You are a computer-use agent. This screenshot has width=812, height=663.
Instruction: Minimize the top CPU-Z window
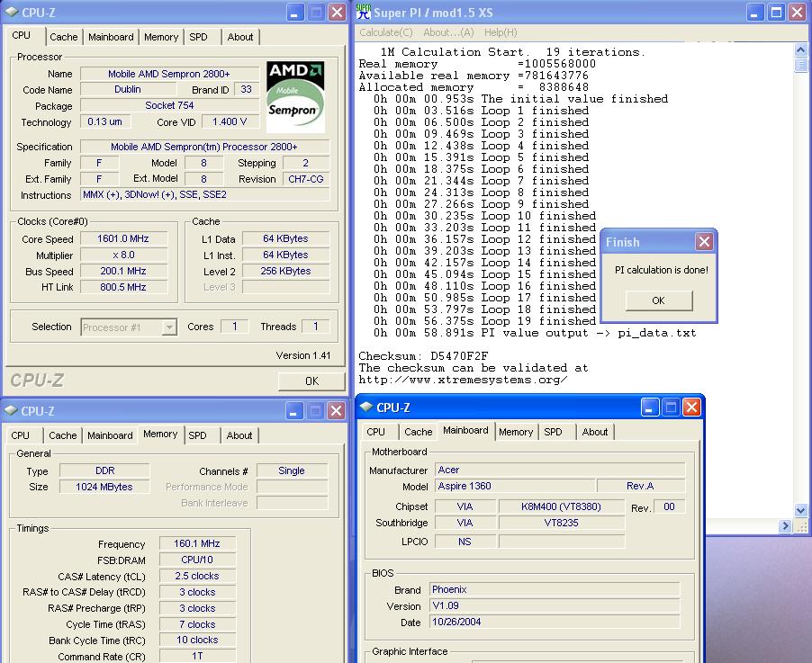[x=294, y=12]
